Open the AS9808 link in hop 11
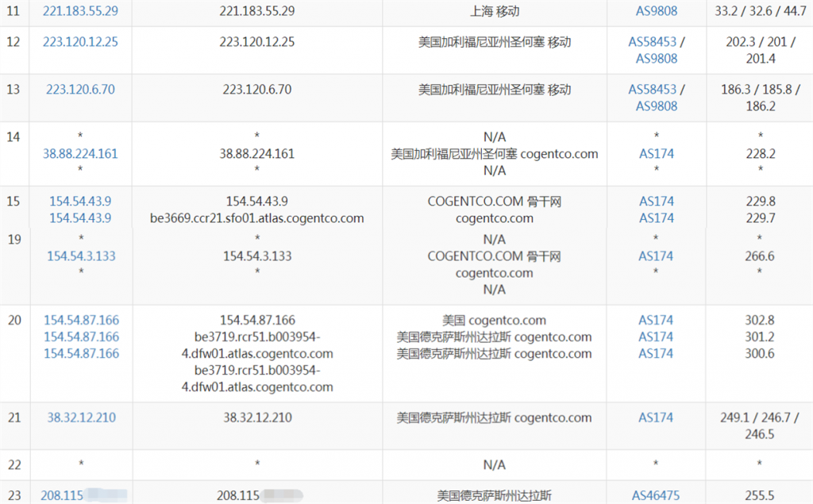813x504 pixels. click(657, 11)
